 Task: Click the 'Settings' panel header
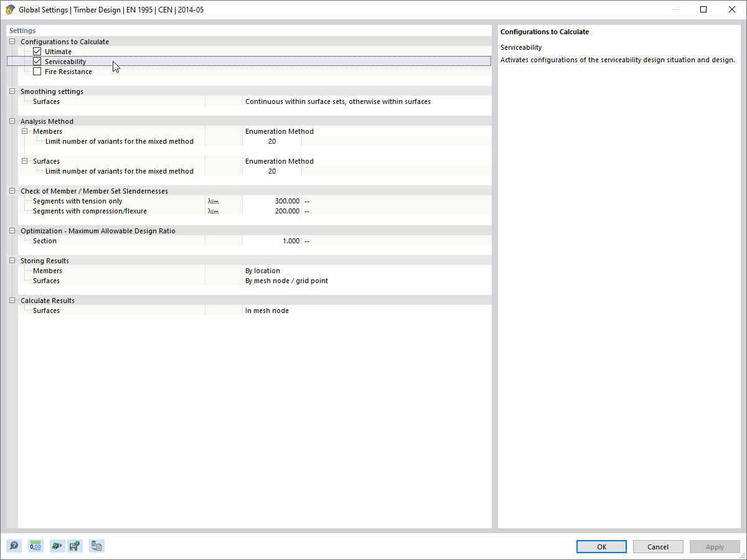pyautogui.click(x=22, y=30)
